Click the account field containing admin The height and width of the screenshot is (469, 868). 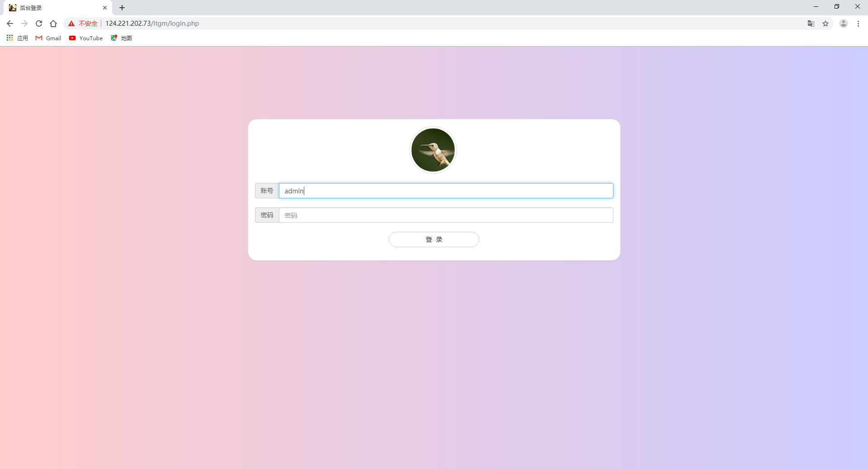coord(446,191)
